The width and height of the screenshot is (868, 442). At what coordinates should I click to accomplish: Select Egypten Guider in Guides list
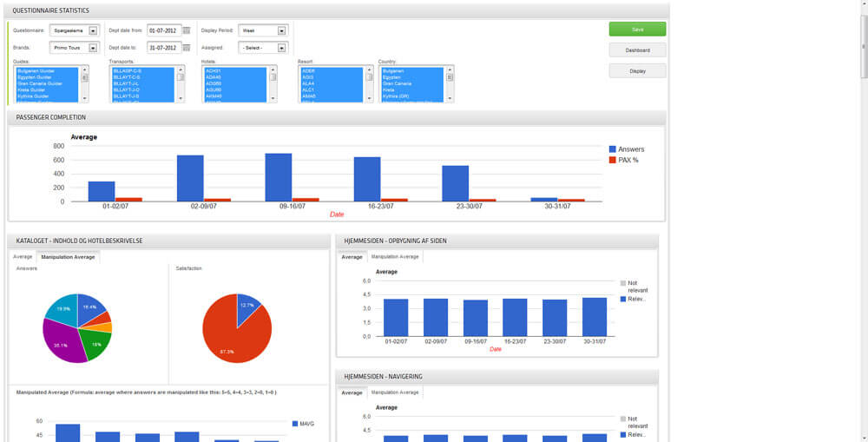[x=48, y=77]
